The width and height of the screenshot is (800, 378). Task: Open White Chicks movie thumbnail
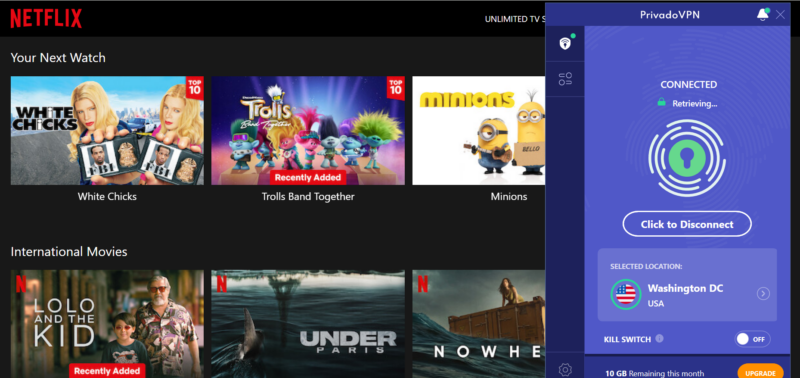tap(107, 131)
